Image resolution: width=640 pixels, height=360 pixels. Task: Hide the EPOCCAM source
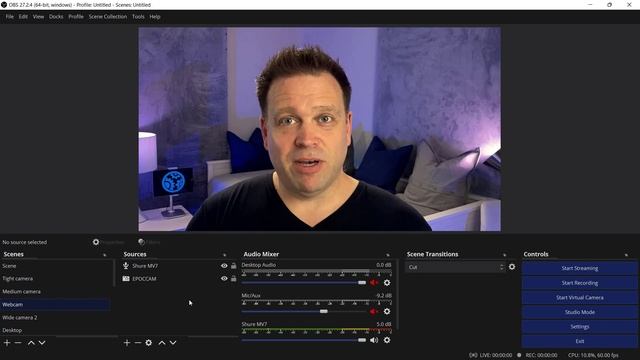224,279
